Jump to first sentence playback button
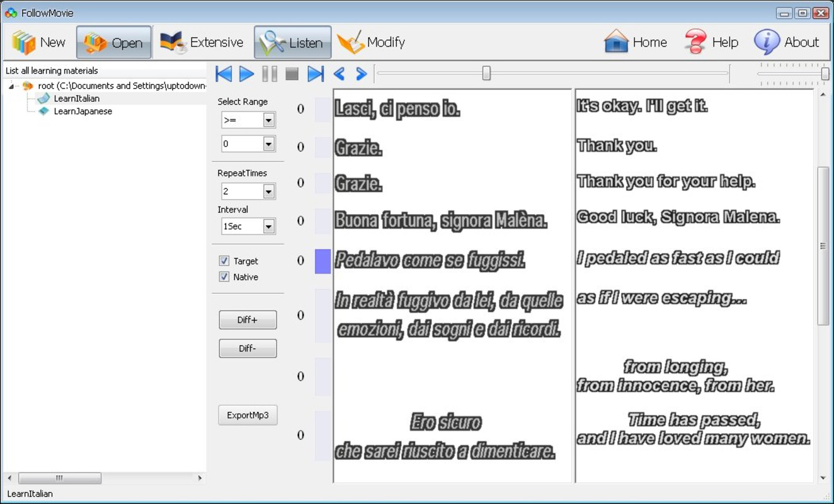834x504 pixels. [x=224, y=74]
